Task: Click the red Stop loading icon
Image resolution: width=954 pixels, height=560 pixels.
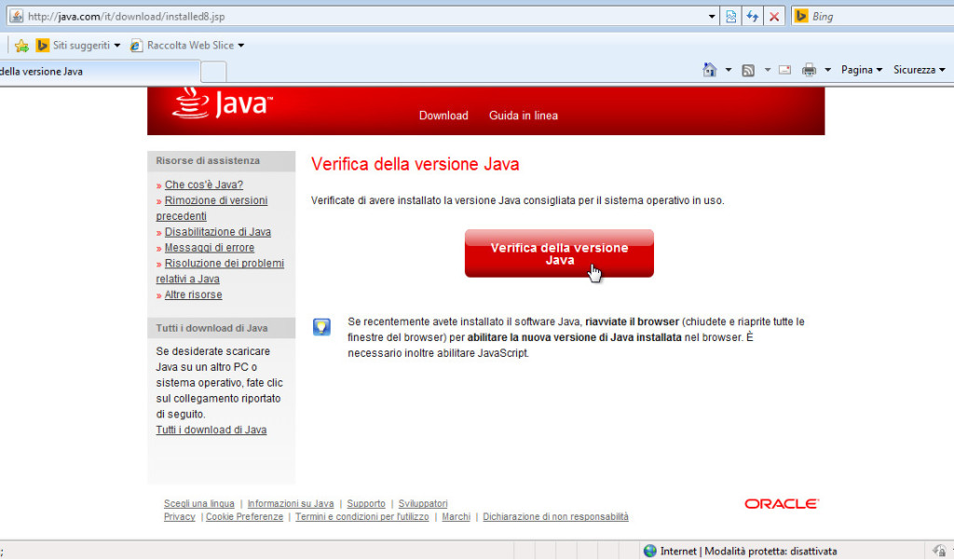Action: [774, 17]
